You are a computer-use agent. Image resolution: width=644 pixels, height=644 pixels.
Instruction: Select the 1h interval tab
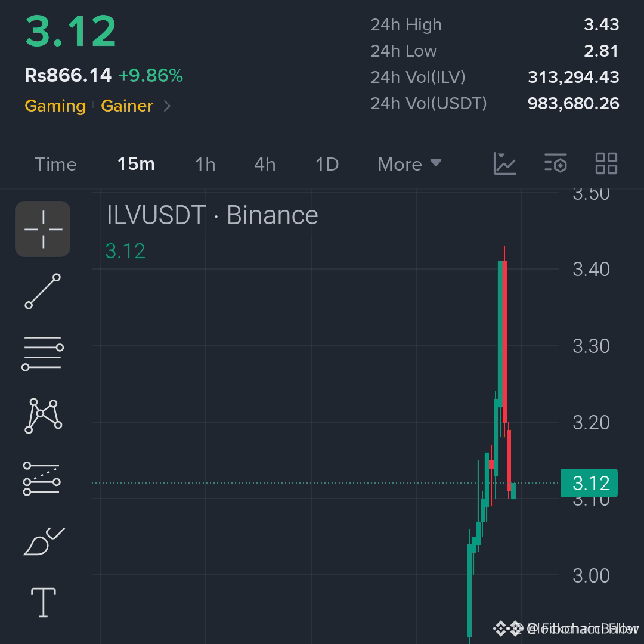click(x=205, y=165)
